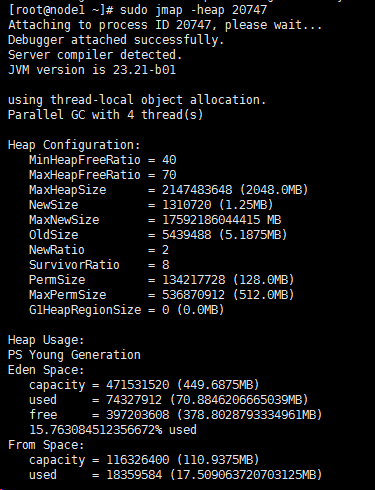The width and height of the screenshot is (375, 490).
Task: Click the MaxHeapSize value 2147483648
Action: pyautogui.click(x=197, y=190)
